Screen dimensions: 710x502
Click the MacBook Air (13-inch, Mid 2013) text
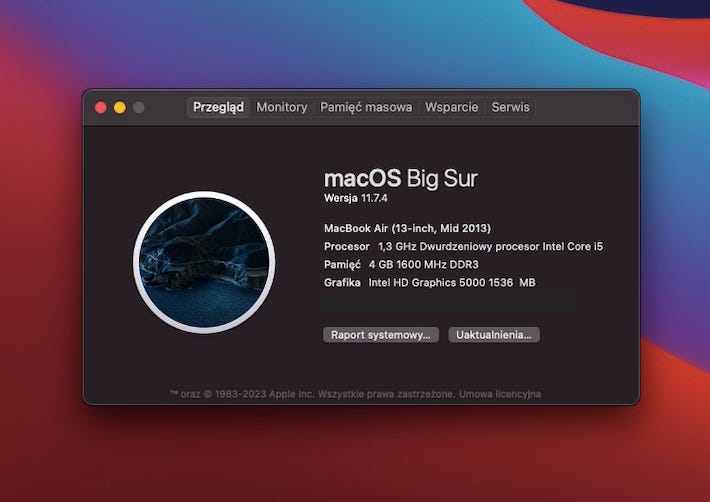pos(408,228)
